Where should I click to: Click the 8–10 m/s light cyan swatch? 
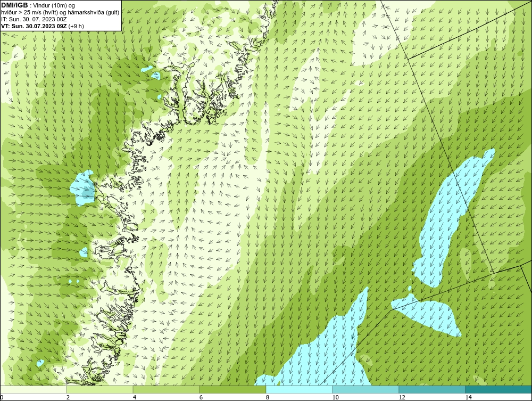[299, 389]
